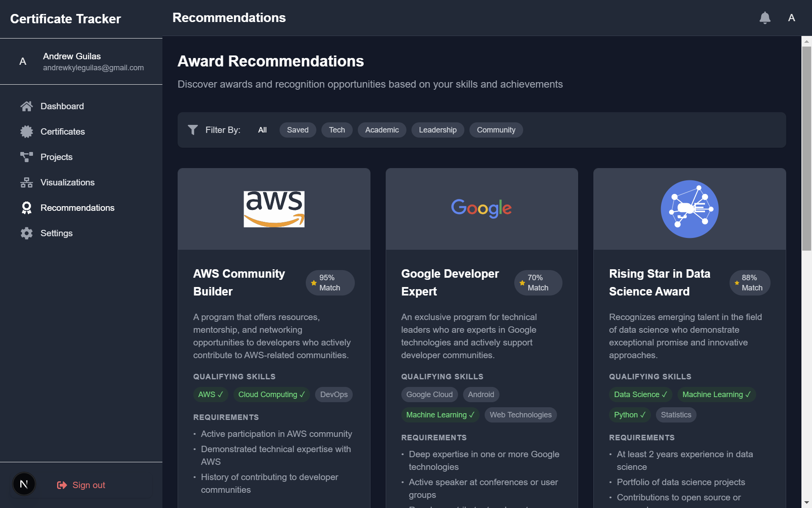Viewport: 812px width, 508px height.
Task: Open the Certificates page link
Action: point(63,132)
